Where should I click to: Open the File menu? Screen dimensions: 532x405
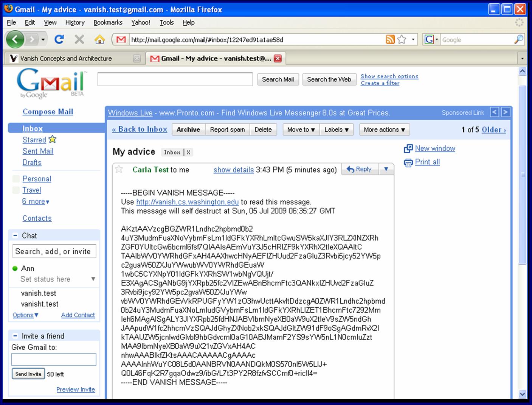click(11, 22)
